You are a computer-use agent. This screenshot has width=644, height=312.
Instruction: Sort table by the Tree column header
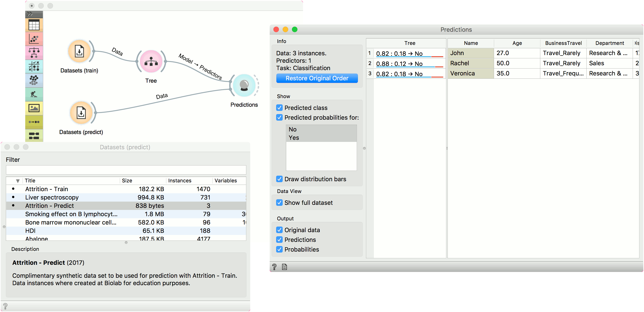pyautogui.click(x=410, y=43)
